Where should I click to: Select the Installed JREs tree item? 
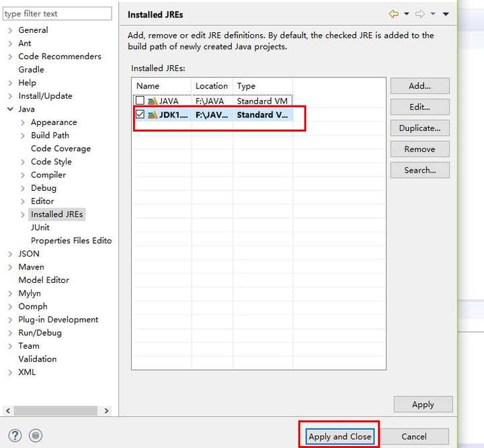(56, 214)
